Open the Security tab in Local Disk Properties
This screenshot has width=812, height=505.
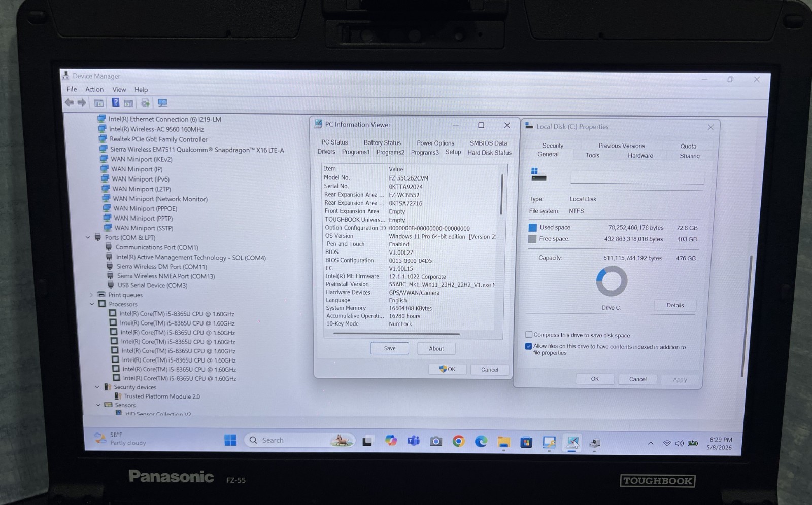553,146
